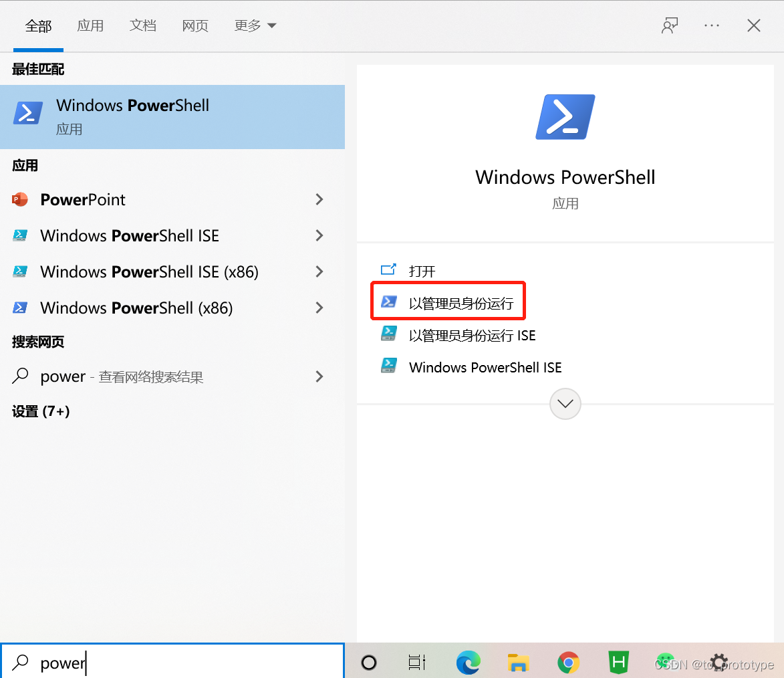Open the green H app on taskbar
Image resolution: width=784 pixels, height=678 pixels.
click(618, 663)
